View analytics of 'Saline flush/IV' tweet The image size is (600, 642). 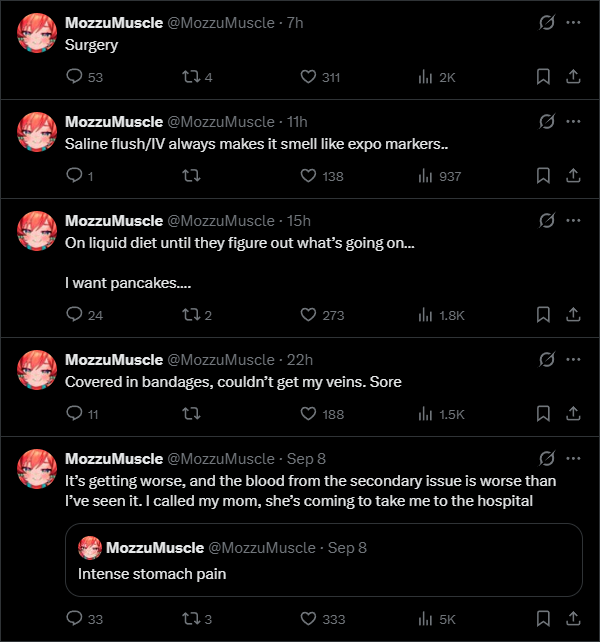[439, 176]
